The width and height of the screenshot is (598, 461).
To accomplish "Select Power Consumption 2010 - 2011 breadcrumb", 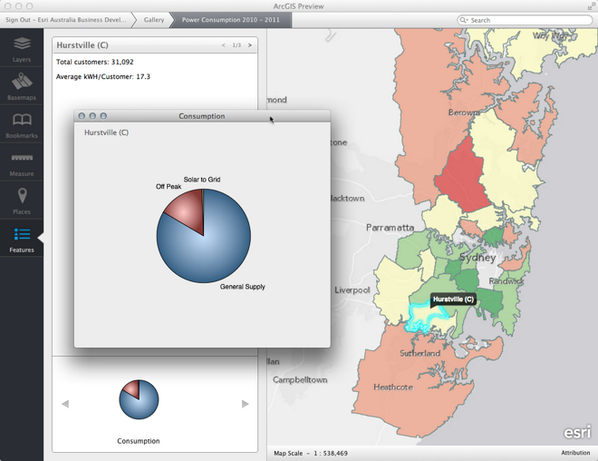I will coord(231,20).
